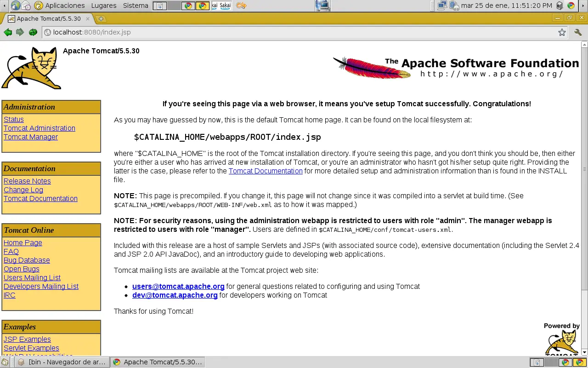Click the bottom panel first workspace thumbnail
588x368 pixels.
click(x=537, y=362)
